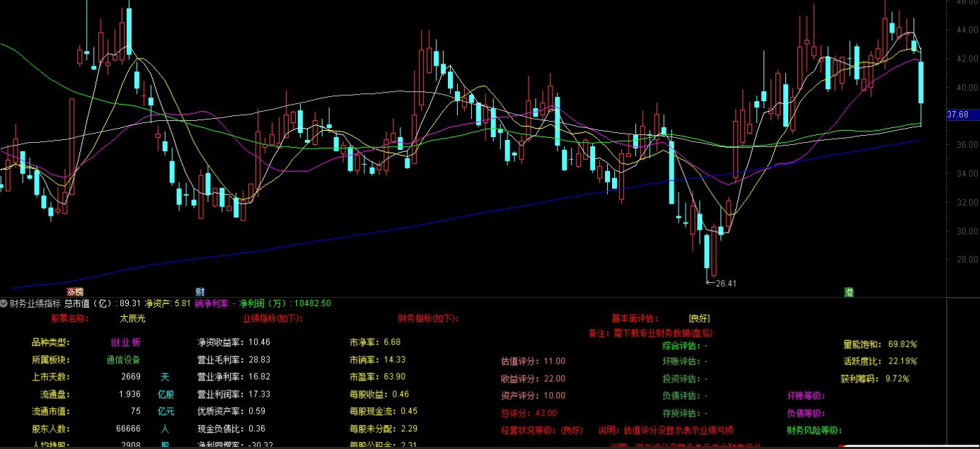Select the 流通盘 value 1.936
The height and width of the screenshot is (449, 980).
[130, 395]
